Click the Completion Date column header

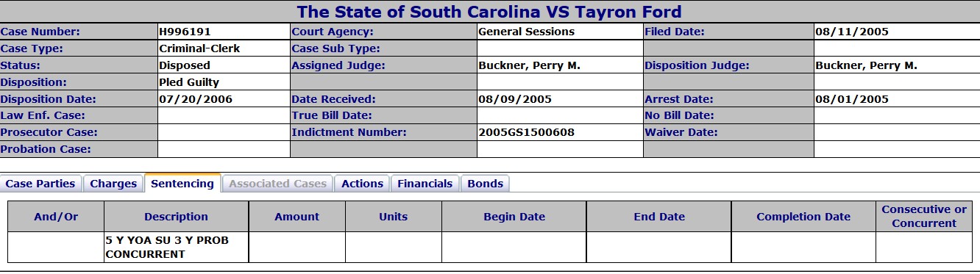(803, 217)
